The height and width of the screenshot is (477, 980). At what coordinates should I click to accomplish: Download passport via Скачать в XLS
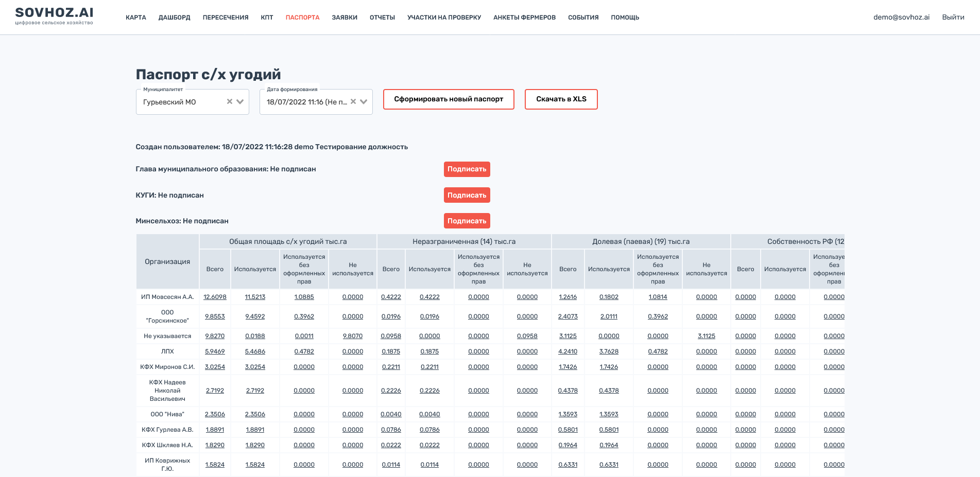click(x=561, y=99)
